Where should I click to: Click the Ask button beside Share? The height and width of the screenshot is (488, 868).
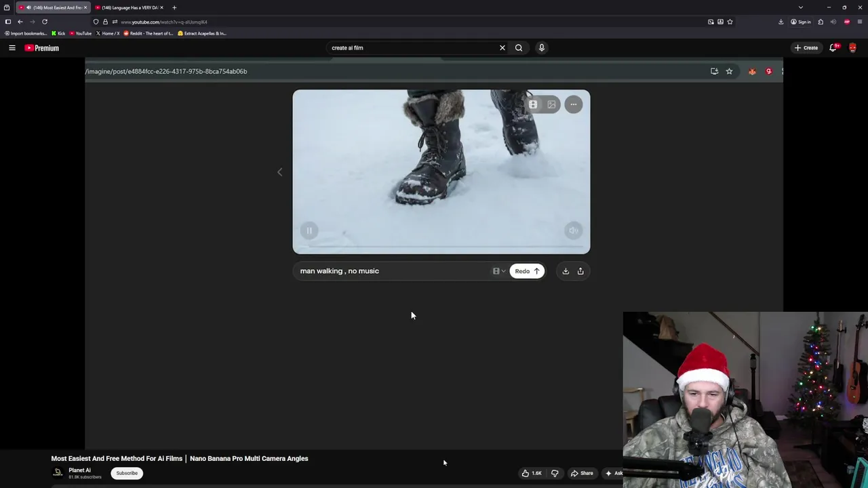click(614, 473)
